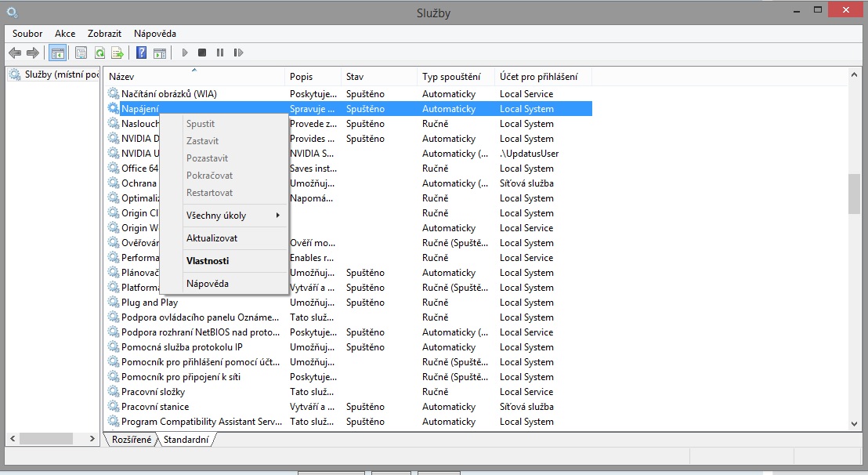Click the Export List toolbar icon
868x475 pixels.
click(x=118, y=53)
